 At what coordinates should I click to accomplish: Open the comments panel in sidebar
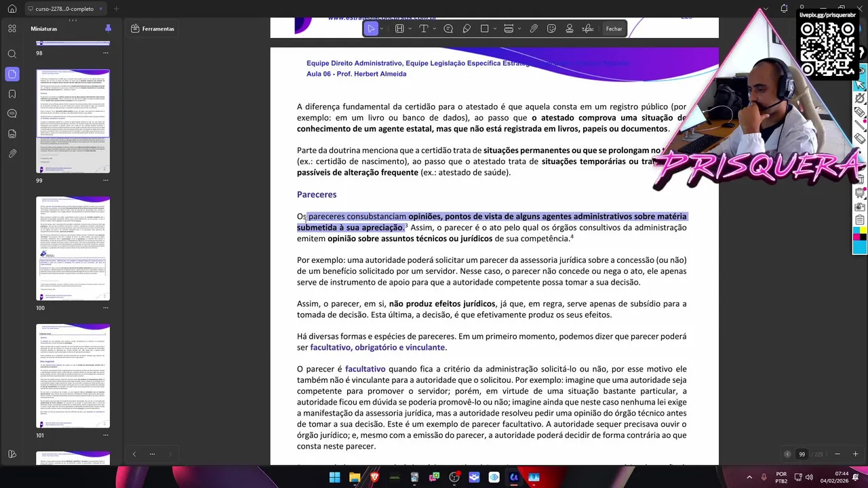[12, 114]
